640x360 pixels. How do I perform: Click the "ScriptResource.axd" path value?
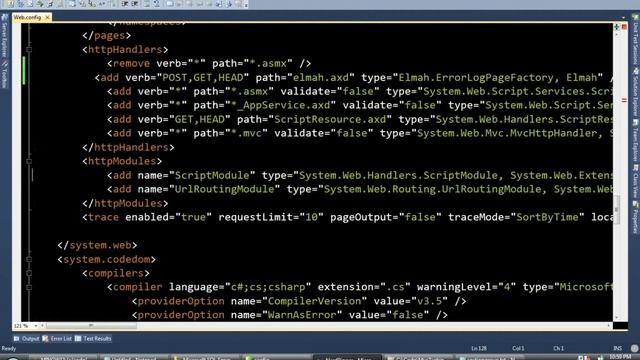click(x=330, y=120)
